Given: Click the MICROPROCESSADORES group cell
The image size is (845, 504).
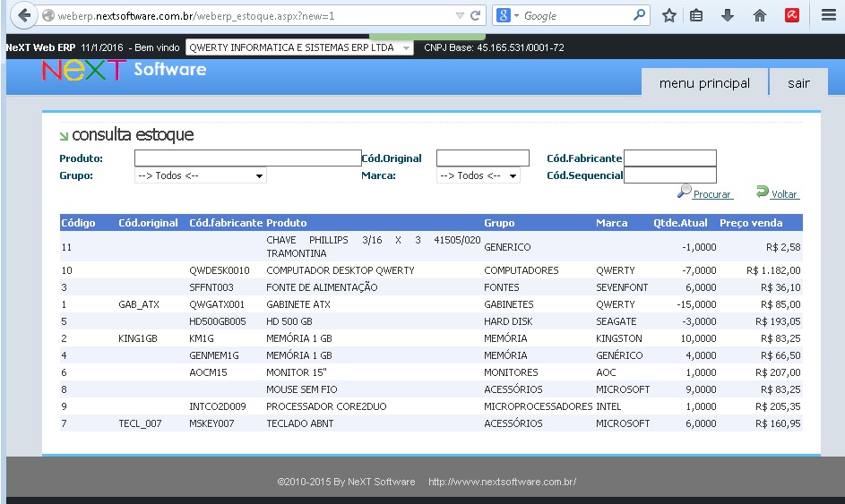Looking at the screenshot, I should [538, 406].
